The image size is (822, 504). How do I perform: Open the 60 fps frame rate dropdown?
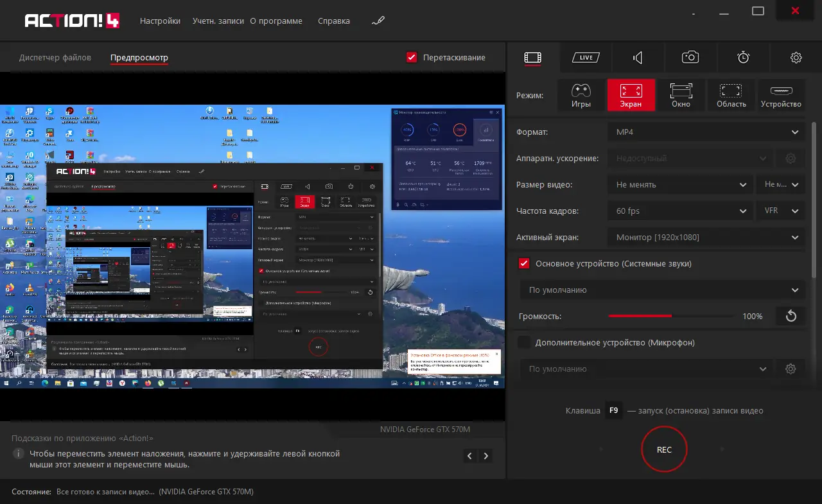click(x=681, y=211)
